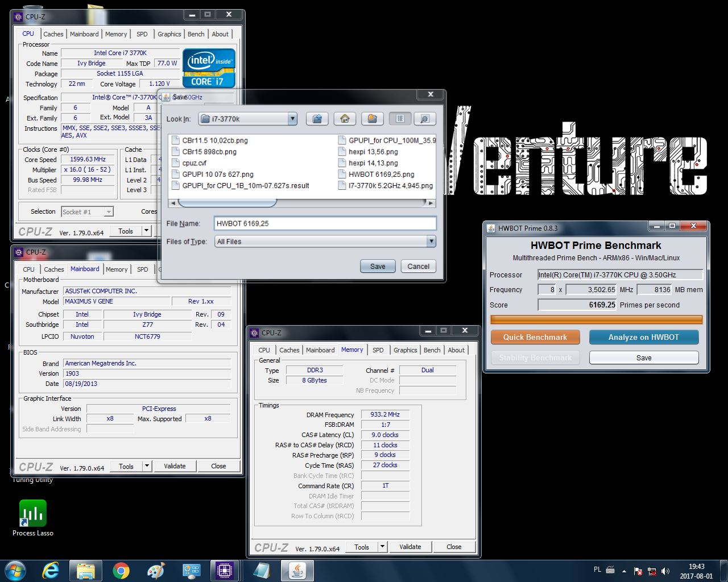The height and width of the screenshot is (582, 728).
Task: Open Caches tab in top CPU-Z window
Action: click(53, 34)
